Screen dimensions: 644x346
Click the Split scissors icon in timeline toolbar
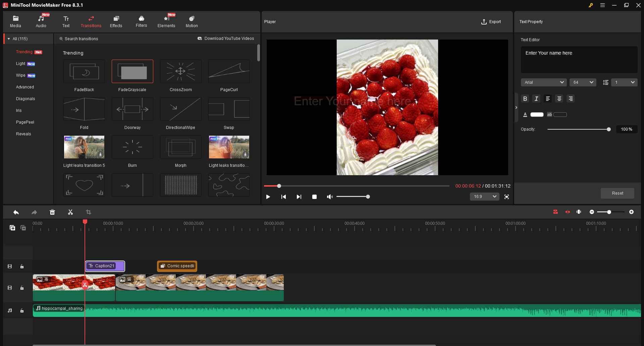coord(70,212)
